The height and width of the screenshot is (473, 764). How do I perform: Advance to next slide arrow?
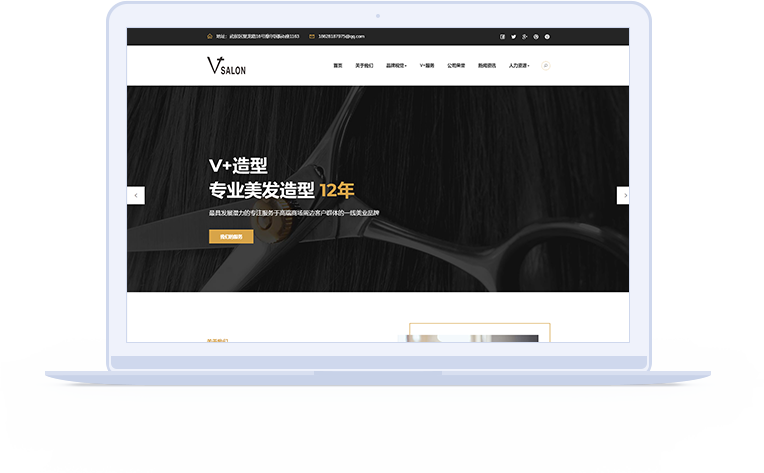click(x=625, y=196)
